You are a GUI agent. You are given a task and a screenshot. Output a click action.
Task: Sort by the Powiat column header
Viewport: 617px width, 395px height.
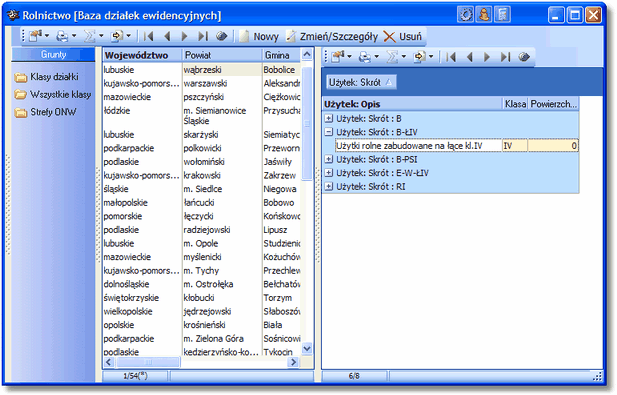(222, 55)
